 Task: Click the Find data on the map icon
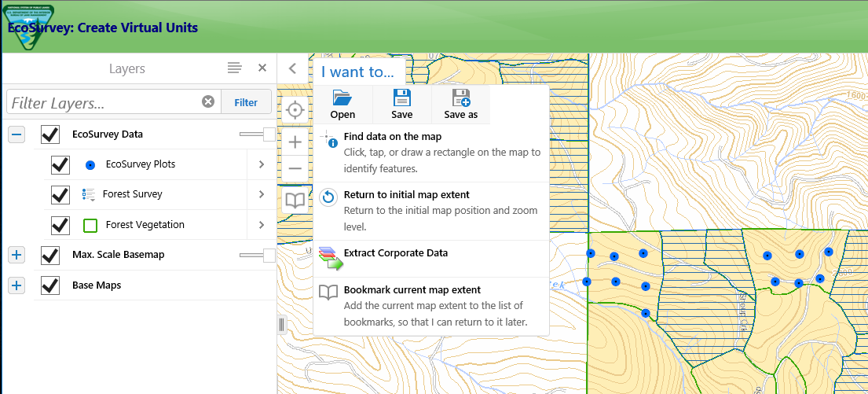[x=328, y=139]
